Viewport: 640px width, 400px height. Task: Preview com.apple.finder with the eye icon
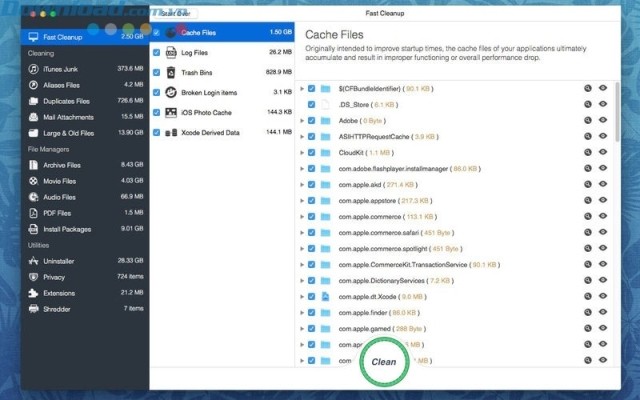(x=603, y=311)
